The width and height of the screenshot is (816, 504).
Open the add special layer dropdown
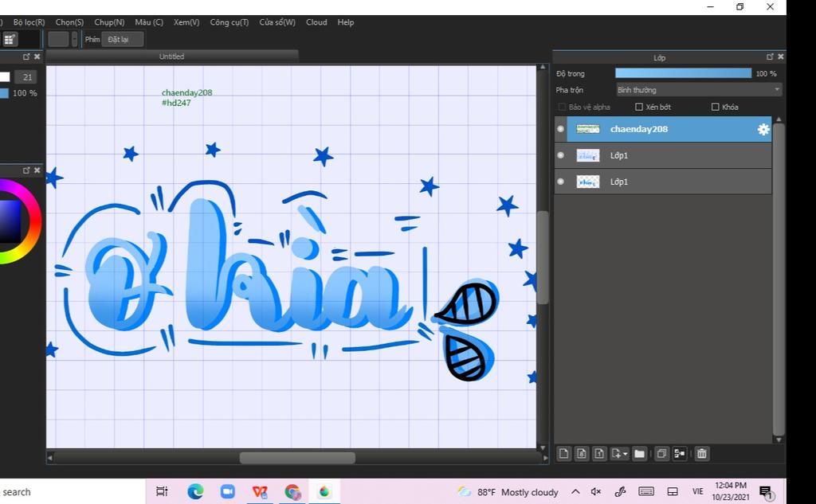(x=619, y=454)
